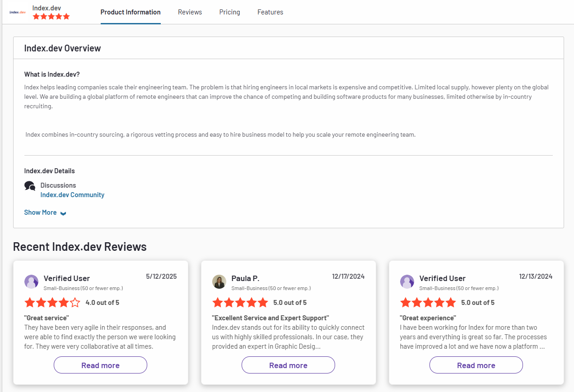This screenshot has width=574, height=392.
Task: Read more of the Great service review
Action: pos(100,365)
